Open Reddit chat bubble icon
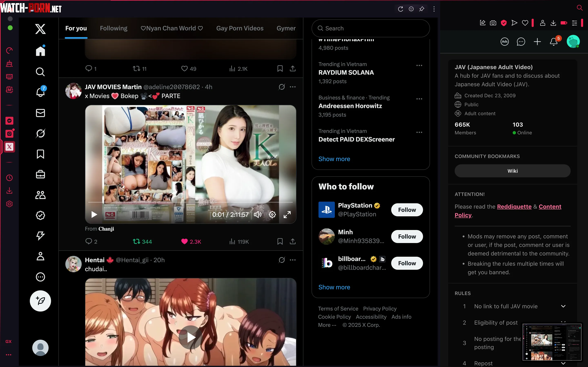Screen dimensions: 588x367 click(521, 42)
